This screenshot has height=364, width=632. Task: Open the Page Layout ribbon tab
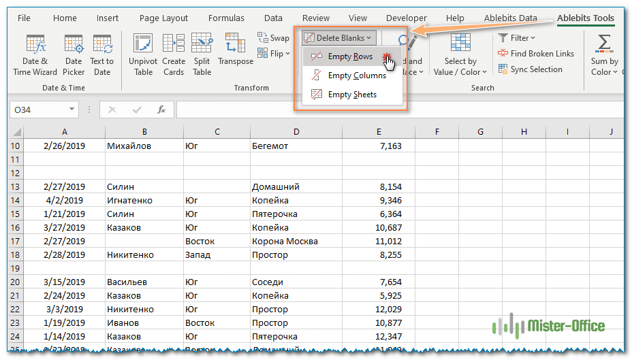point(163,18)
